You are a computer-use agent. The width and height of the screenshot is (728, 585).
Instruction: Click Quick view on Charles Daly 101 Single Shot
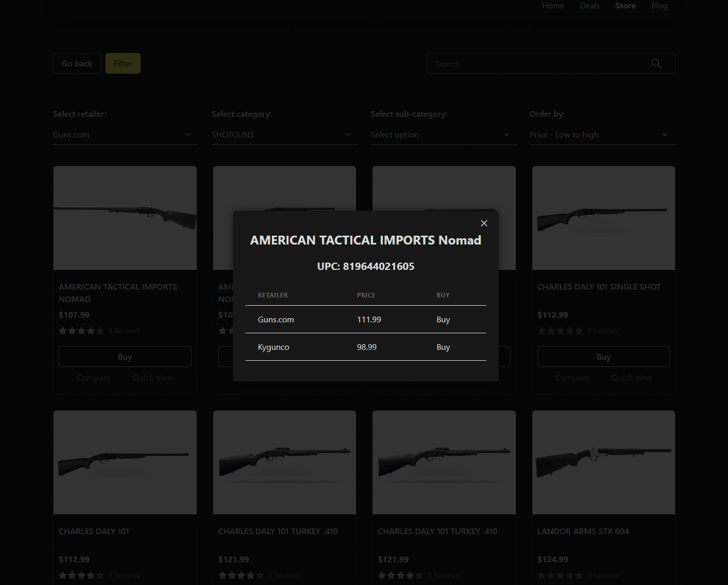click(x=631, y=378)
